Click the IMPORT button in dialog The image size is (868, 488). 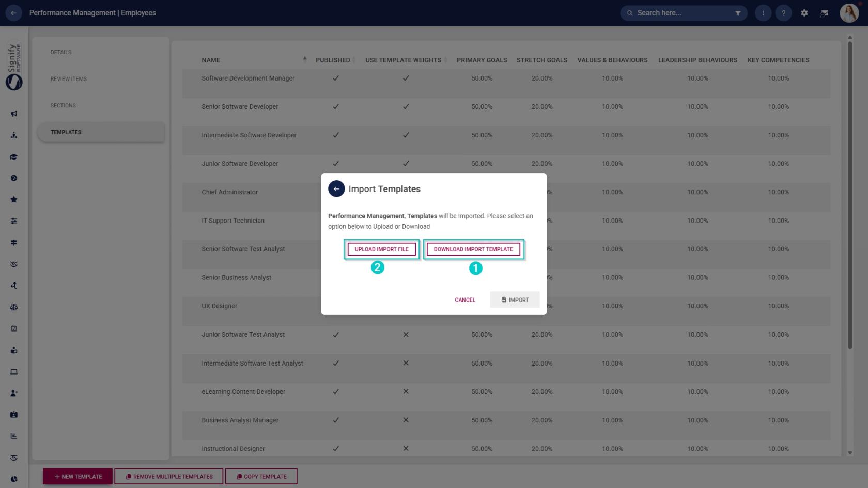(x=515, y=300)
